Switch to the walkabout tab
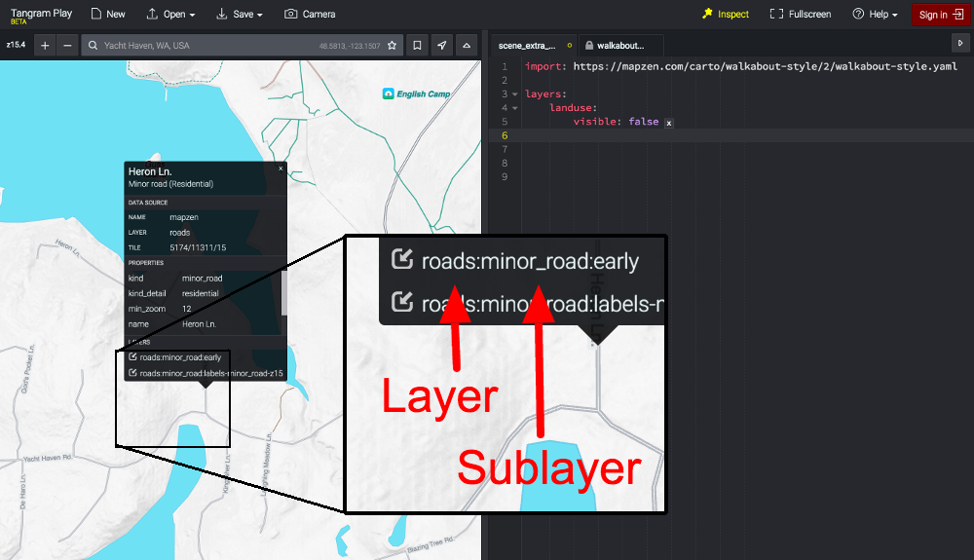 (x=620, y=46)
